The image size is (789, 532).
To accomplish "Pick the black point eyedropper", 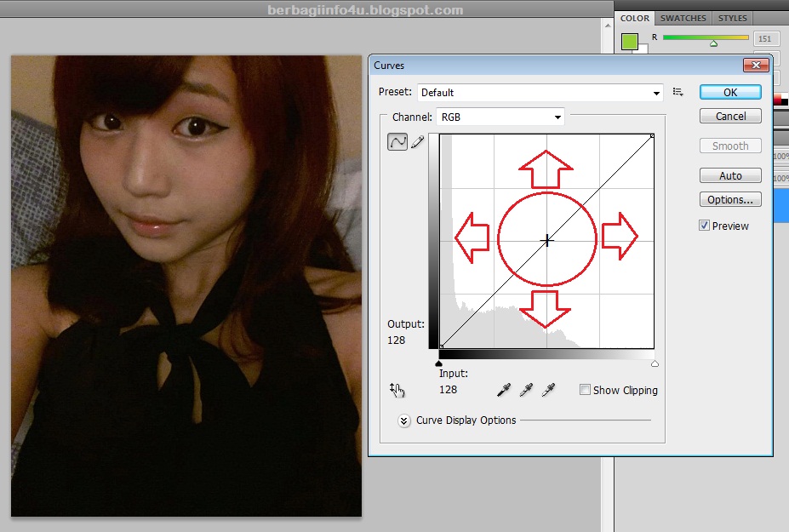I will (x=504, y=390).
